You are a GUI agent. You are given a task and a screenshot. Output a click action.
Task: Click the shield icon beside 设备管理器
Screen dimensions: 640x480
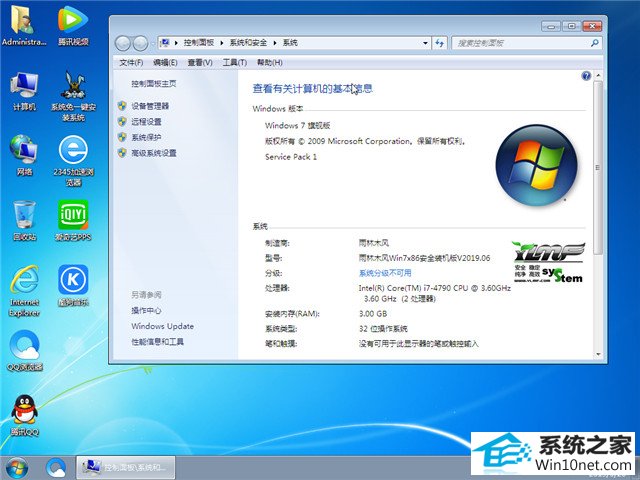pyautogui.click(x=122, y=106)
